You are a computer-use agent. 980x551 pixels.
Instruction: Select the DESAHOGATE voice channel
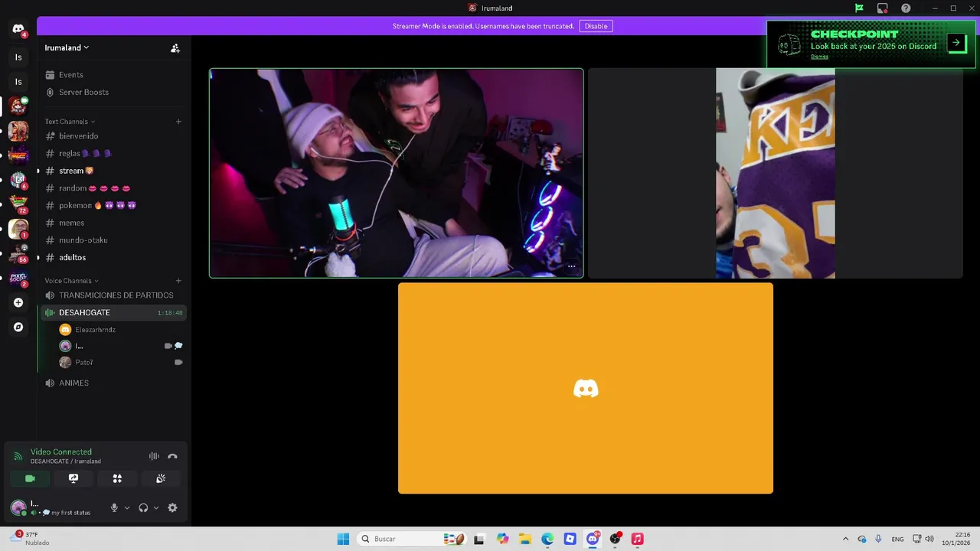pos(113,312)
